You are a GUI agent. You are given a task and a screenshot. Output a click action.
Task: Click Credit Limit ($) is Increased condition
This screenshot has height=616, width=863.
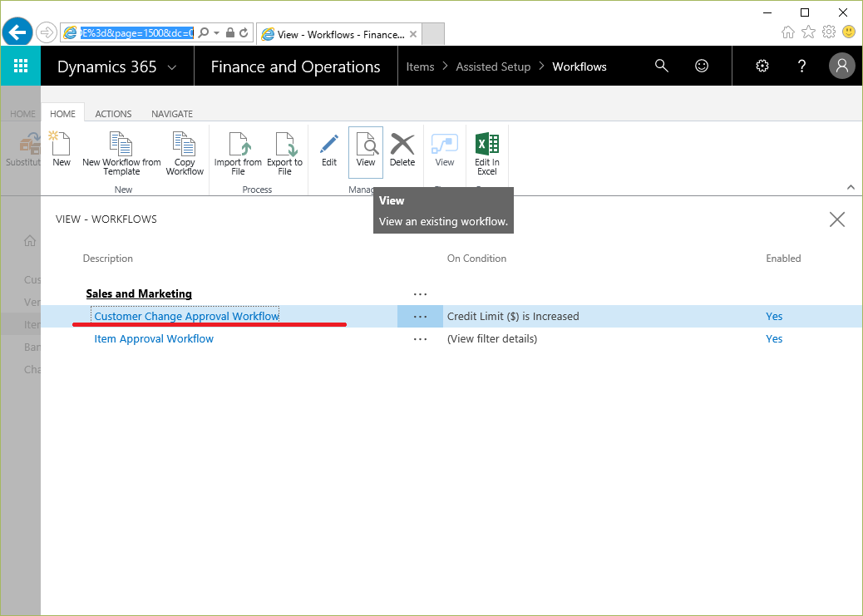pyautogui.click(x=513, y=316)
